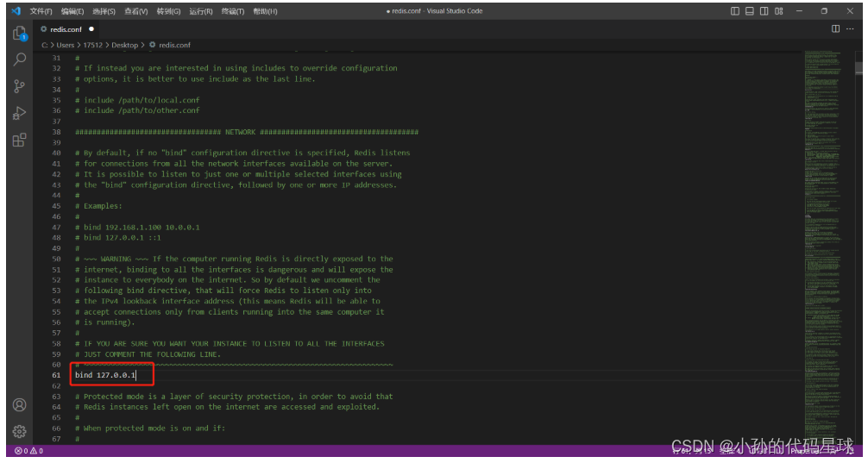Open the 转到(G) menu
The width and height of the screenshot is (868, 463).
point(168,11)
